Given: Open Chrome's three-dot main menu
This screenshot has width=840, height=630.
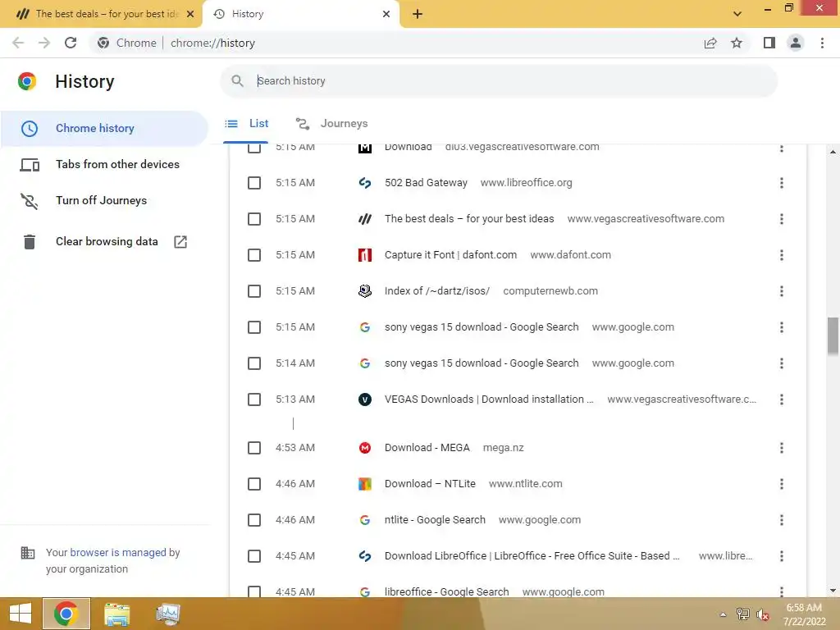Looking at the screenshot, I should pos(822,43).
